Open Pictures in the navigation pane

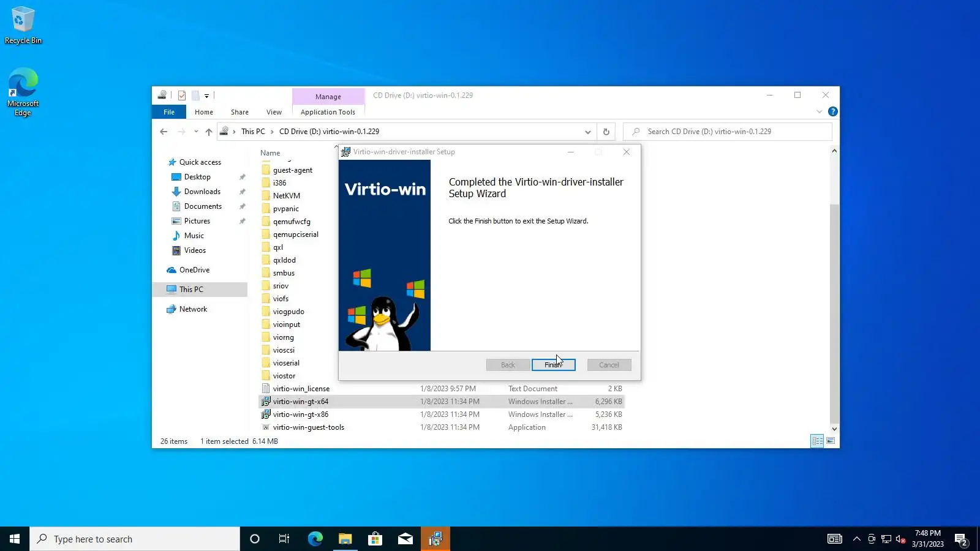tap(197, 221)
